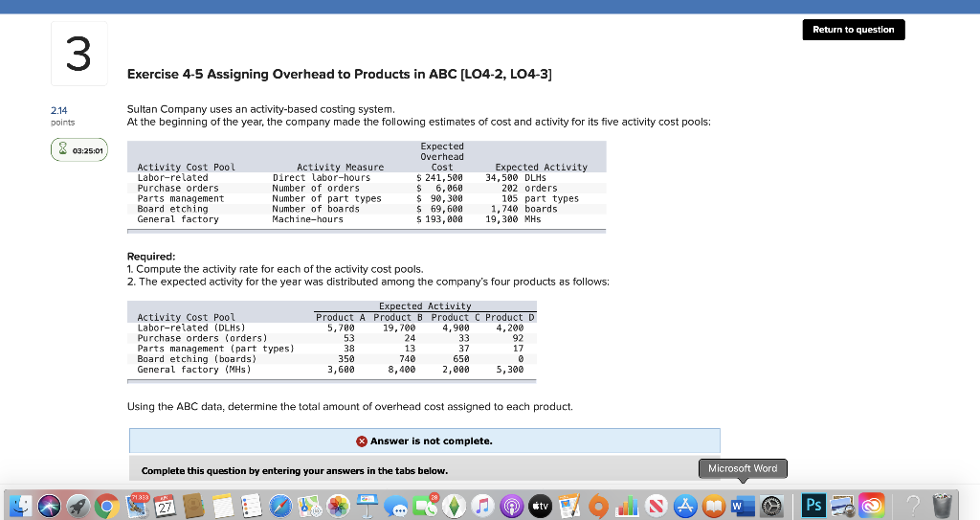
Task: Click the hourglass timer 03:25:01
Action: click(79, 150)
